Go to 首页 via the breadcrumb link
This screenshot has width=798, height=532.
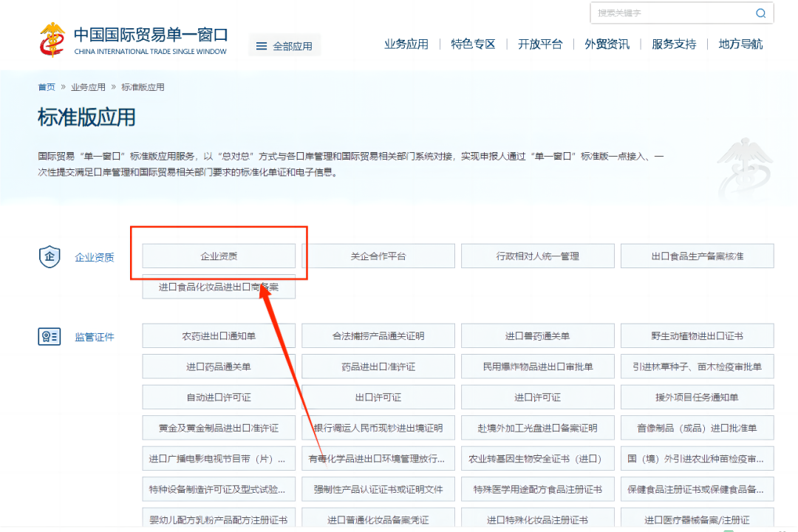46,86
